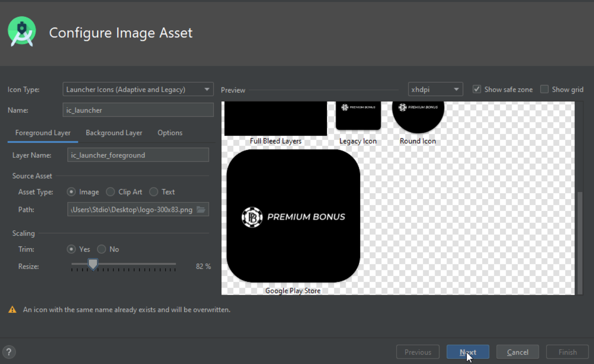This screenshot has height=364, width=594.
Task: Click the folder browse icon in Path field
Action: tap(201, 210)
